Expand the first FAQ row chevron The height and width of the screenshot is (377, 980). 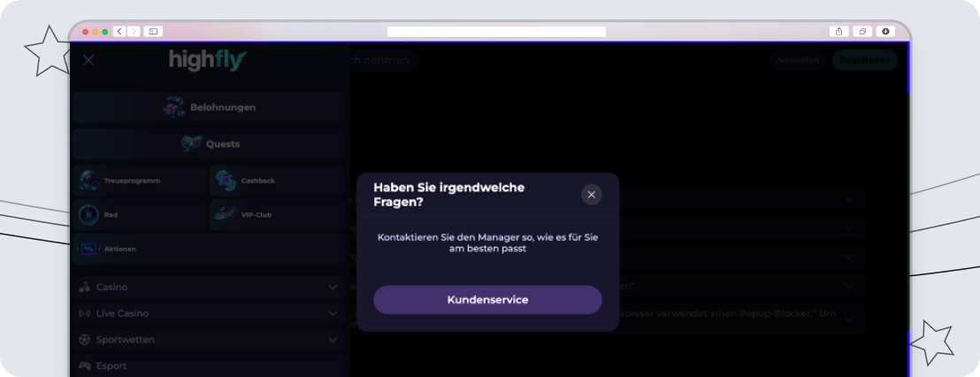[x=849, y=199]
